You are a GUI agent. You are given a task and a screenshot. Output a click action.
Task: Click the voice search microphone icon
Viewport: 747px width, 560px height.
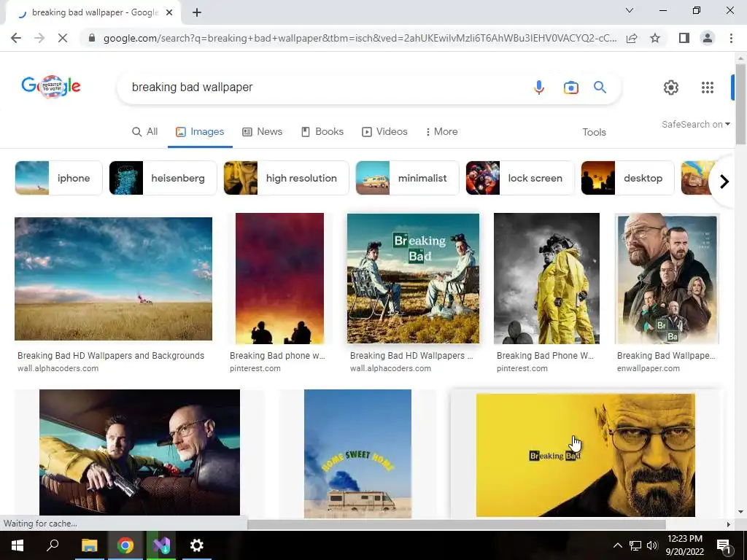539,87
